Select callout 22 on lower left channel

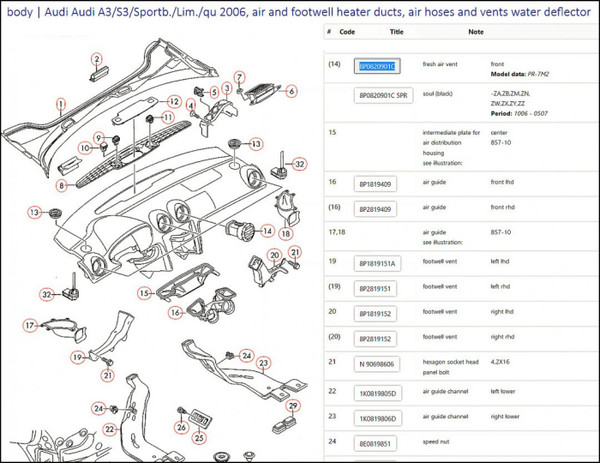click(110, 429)
